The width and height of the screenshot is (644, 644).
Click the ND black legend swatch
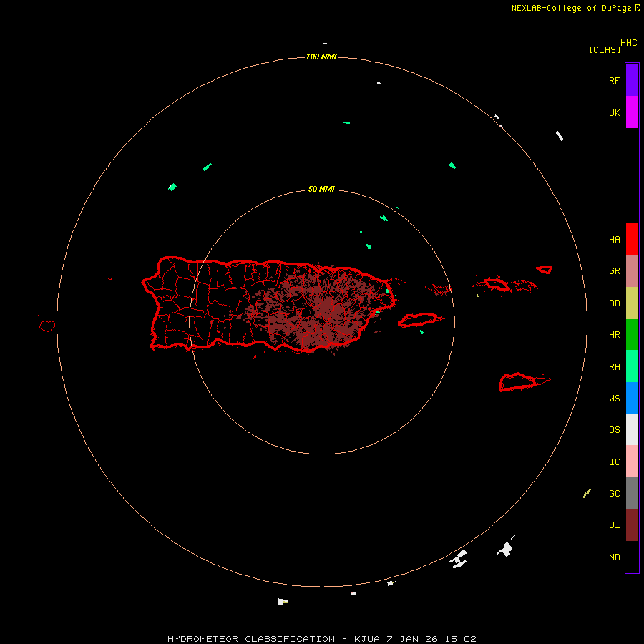click(x=632, y=557)
